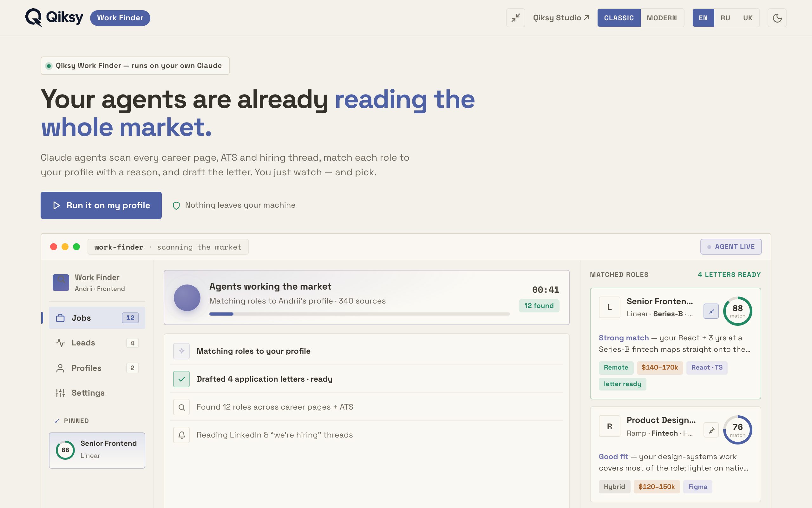The height and width of the screenshot is (508, 812).
Task: Click Run it on my profile
Action: [x=101, y=205]
